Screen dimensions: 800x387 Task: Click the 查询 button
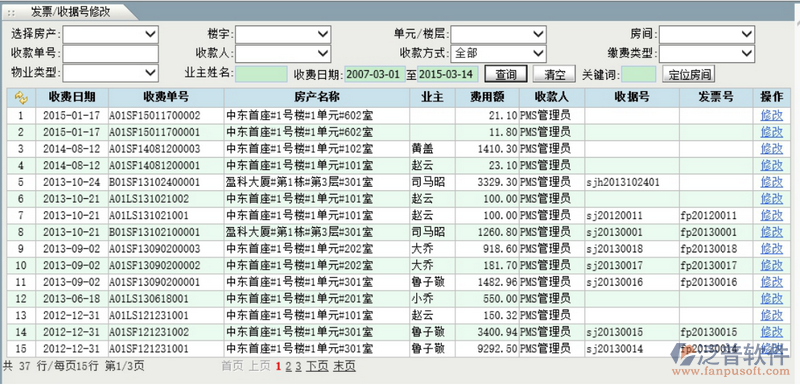pyautogui.click(x=506, y=74)
